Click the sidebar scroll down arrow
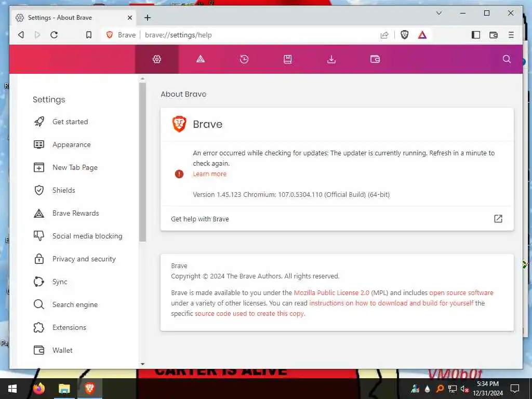Image resolution: width=532 pixels, height=399 pixels. tap(142, 364)
